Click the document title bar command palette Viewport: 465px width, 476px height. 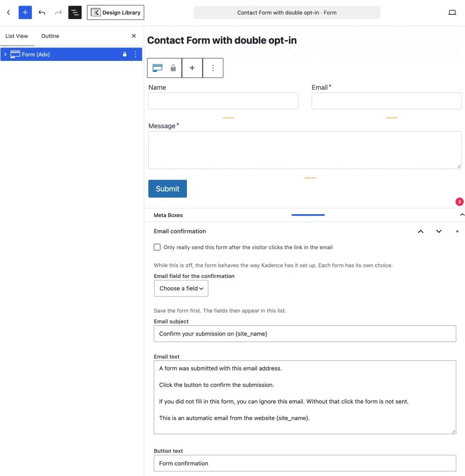pyautogui.click(x=287, y=13)
